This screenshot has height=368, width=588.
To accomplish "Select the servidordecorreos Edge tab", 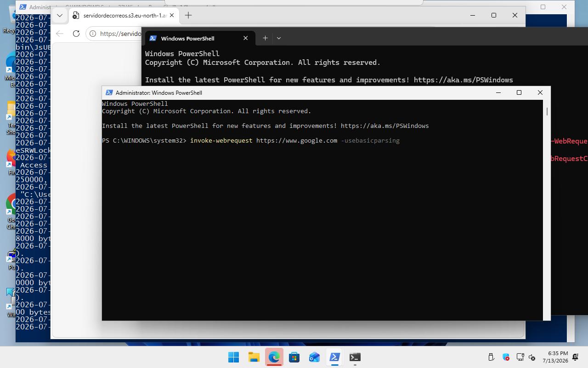I will pos(124,15).
